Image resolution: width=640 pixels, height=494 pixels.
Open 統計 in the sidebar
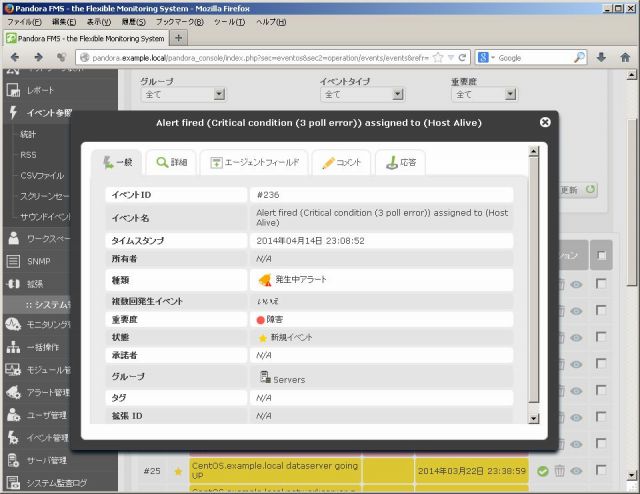point(28,134)
